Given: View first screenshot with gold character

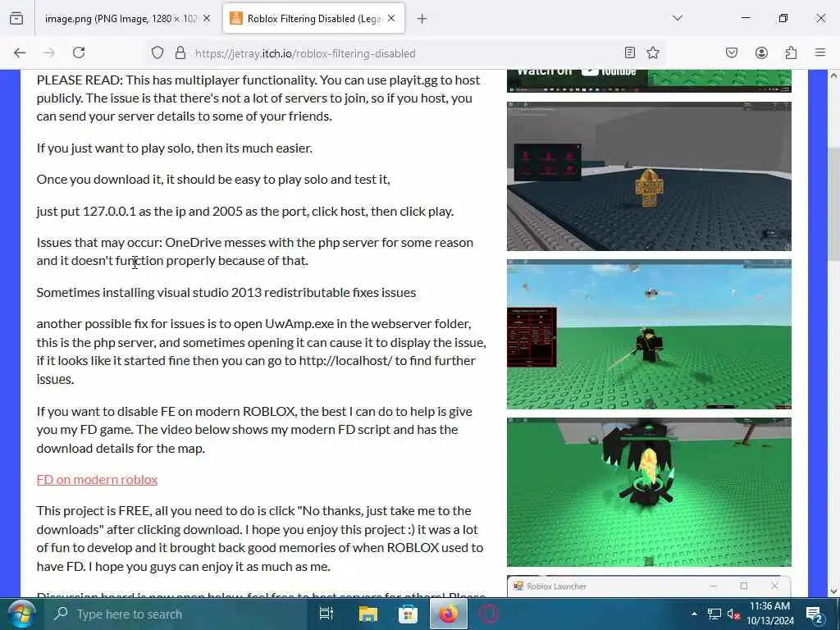Looking at the screenshot, I should point(649,176).
